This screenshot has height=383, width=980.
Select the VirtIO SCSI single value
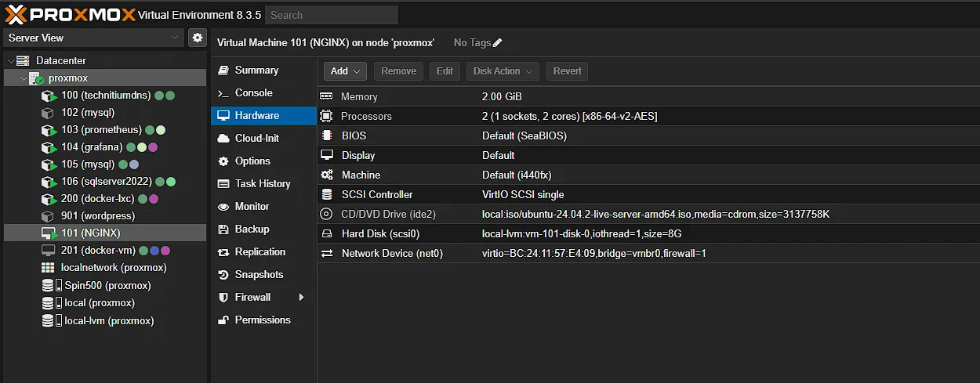coord(523,194)
